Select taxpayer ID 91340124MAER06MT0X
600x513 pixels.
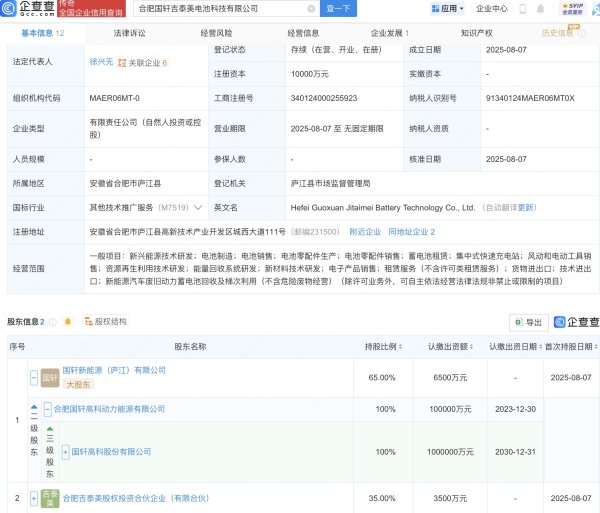point(530,98)
